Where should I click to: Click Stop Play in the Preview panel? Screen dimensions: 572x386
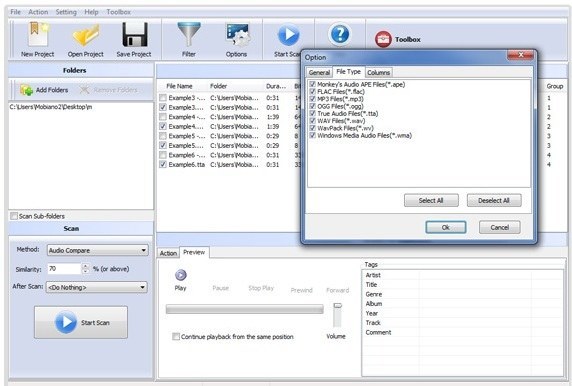(261, 288)
